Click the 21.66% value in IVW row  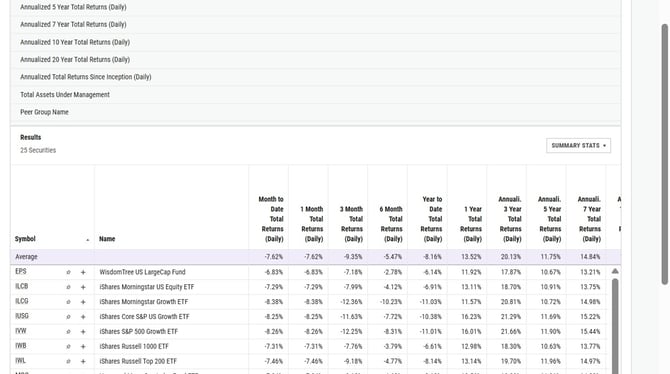click(511, 332)
